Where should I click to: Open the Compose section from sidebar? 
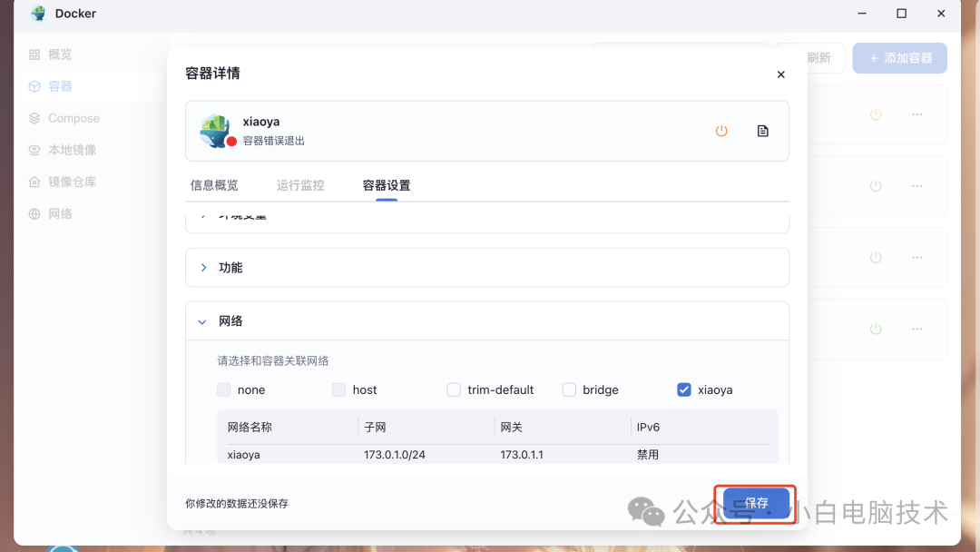point(68,117)
